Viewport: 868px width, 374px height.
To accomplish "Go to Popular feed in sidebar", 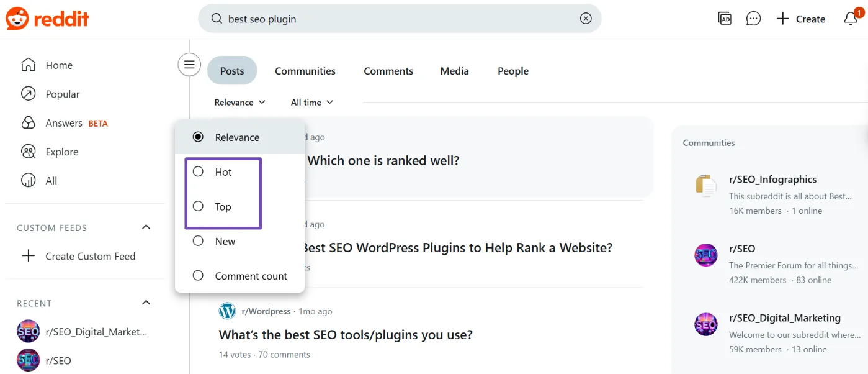I will 62,94.
